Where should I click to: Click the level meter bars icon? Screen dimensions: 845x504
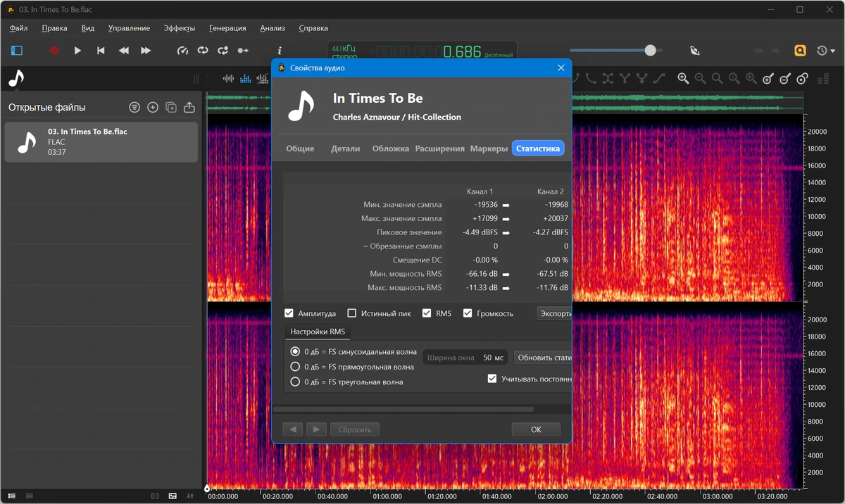coord(824,79)
